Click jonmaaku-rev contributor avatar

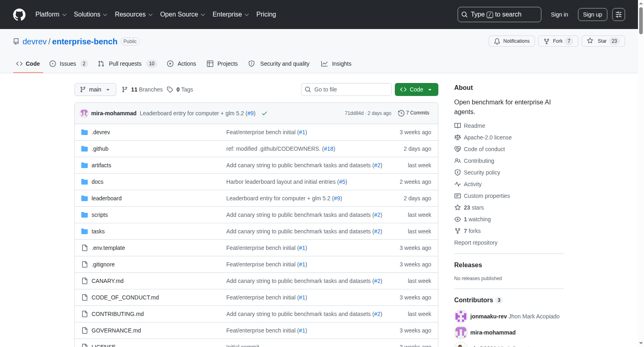click(x=461, y=316)
